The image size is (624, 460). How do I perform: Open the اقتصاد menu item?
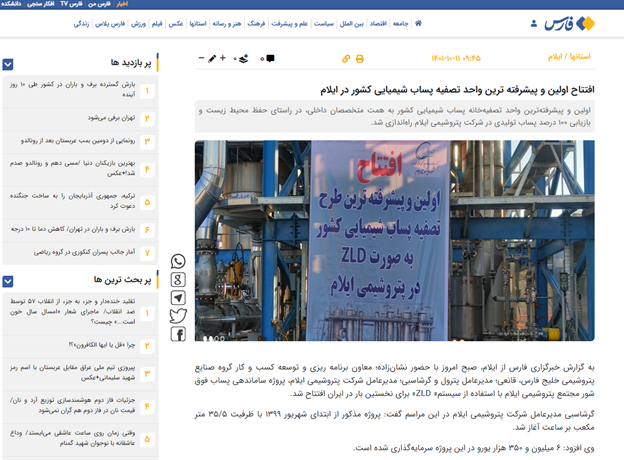368,22
